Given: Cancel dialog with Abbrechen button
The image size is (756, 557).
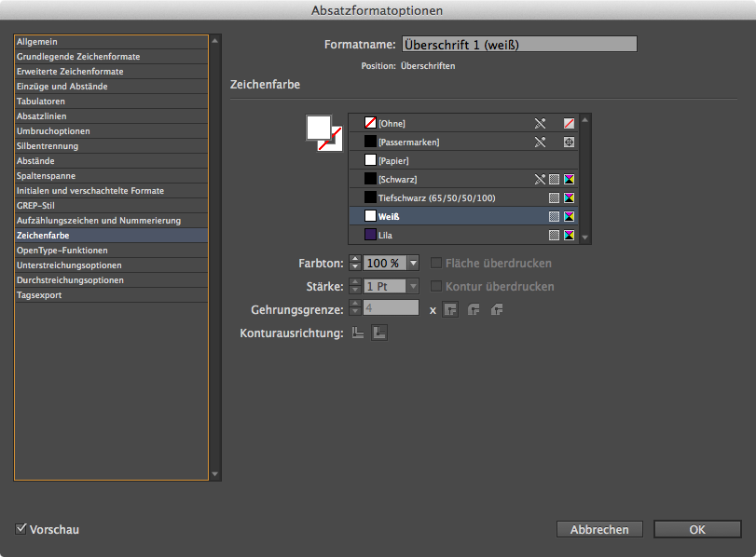Looking at the screenshot, I should coord(599,529).
